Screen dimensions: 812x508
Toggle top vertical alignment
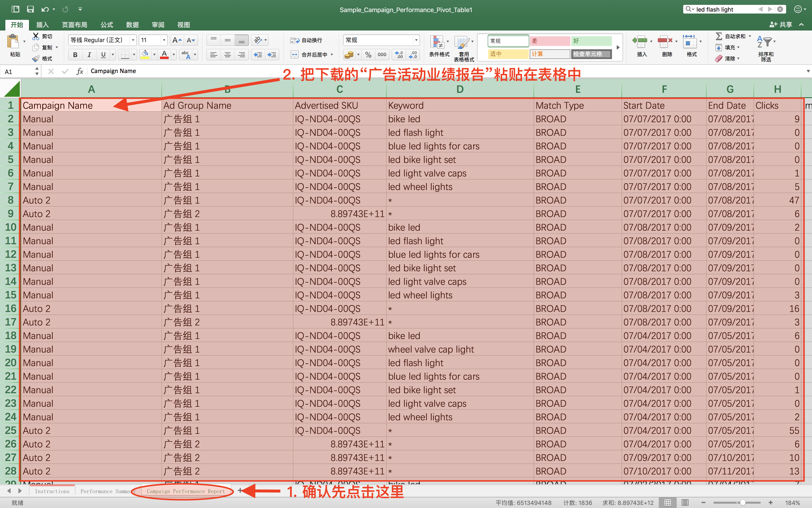(213, 40)
